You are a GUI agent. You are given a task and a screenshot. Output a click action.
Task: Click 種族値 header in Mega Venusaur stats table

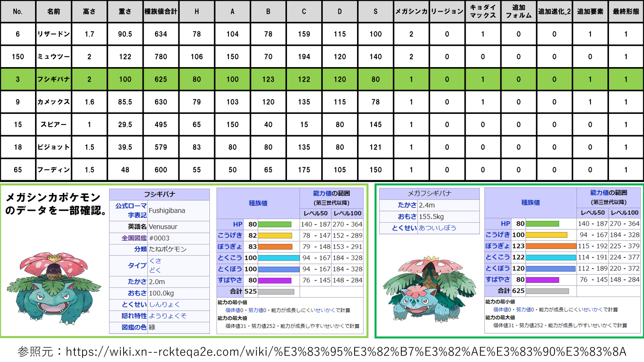click(x=530, y=202)
